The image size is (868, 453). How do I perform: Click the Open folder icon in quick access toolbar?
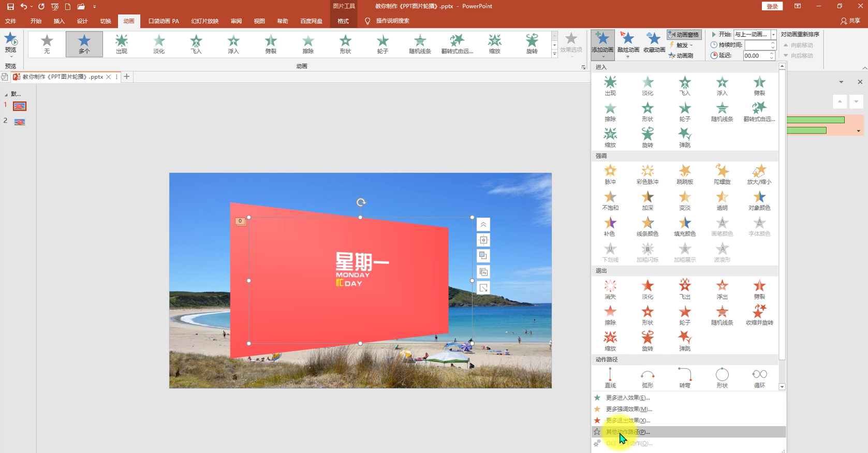(81, 7)
